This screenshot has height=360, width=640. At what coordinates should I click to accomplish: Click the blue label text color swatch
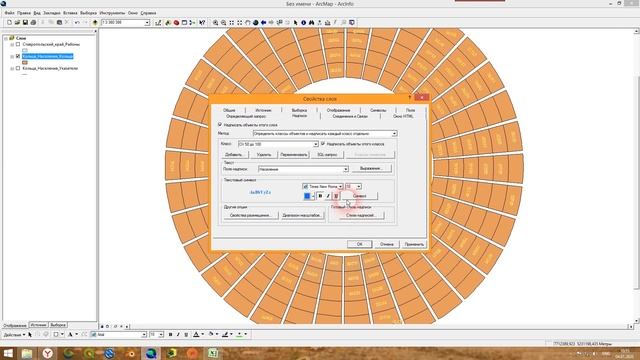tap(307, 196)
